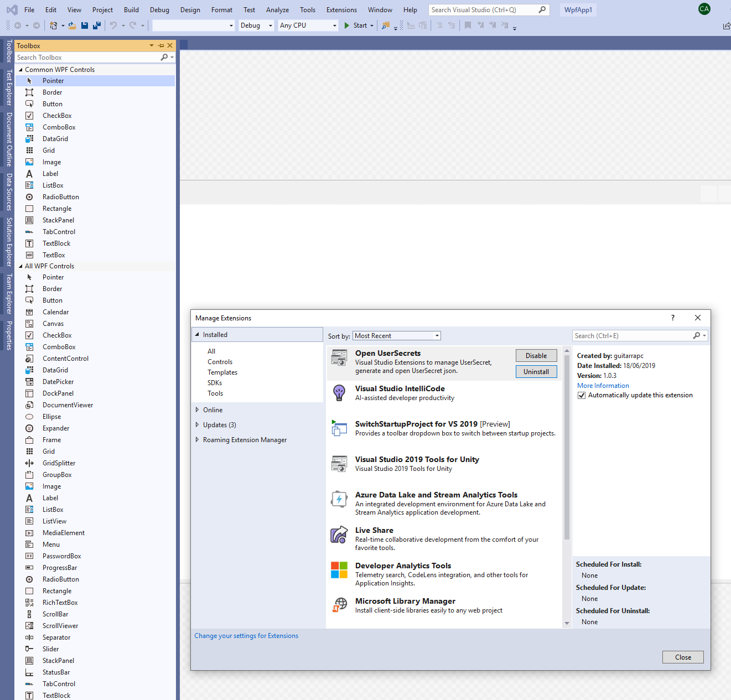Uninstall the Open UserSecrets extension
The height and width of the screenshot is (700, 731).
(x=536, y=371)
